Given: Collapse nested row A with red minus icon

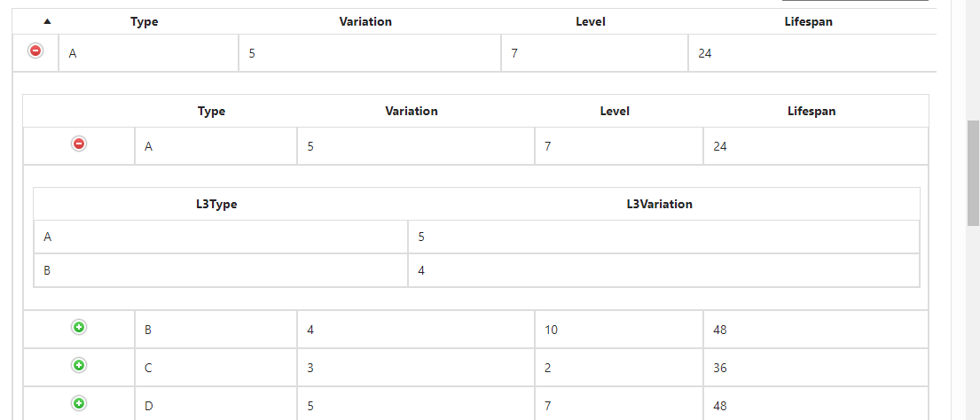Looking at the screenshot, I should [x=79, y=144].
